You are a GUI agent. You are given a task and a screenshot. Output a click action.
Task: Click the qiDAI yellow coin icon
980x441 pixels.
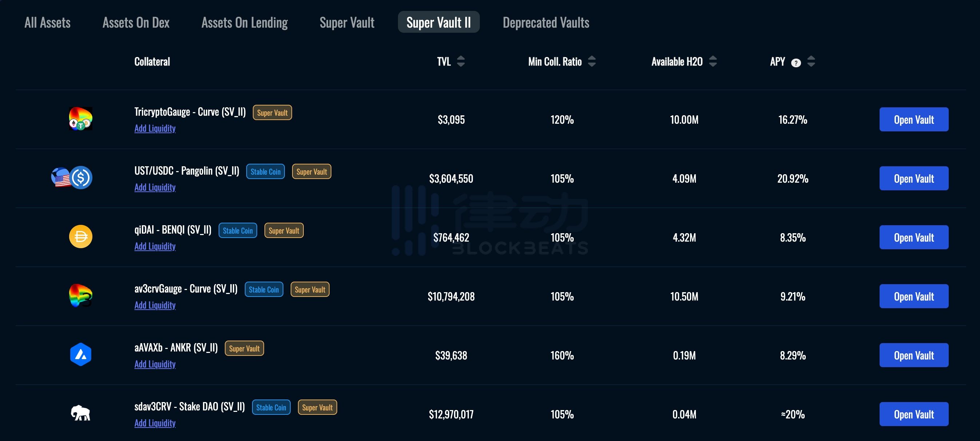[80, 237]
